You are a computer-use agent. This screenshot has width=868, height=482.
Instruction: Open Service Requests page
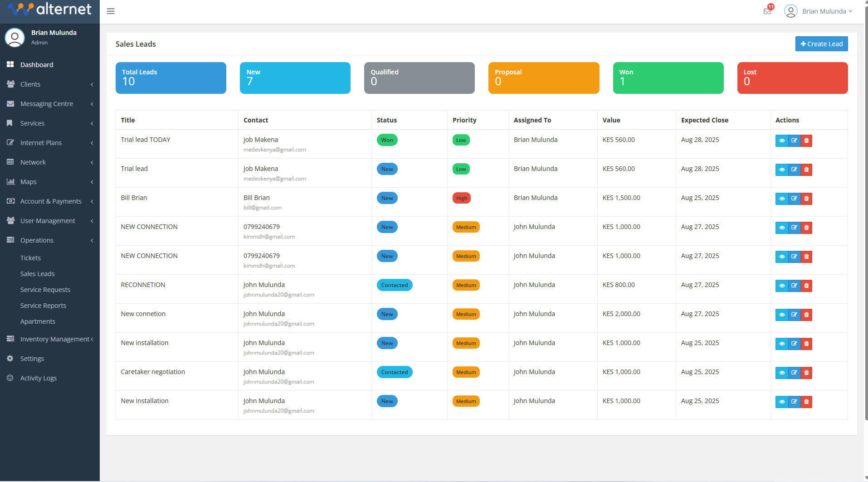pos(45,290)
